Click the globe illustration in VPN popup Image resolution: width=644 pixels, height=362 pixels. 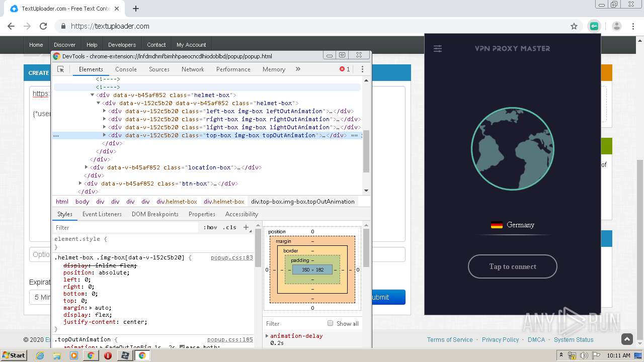tap(512, 149)
